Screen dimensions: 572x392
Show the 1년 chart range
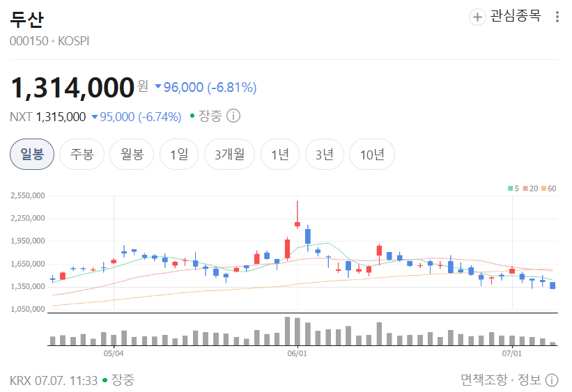click(280, 155)
